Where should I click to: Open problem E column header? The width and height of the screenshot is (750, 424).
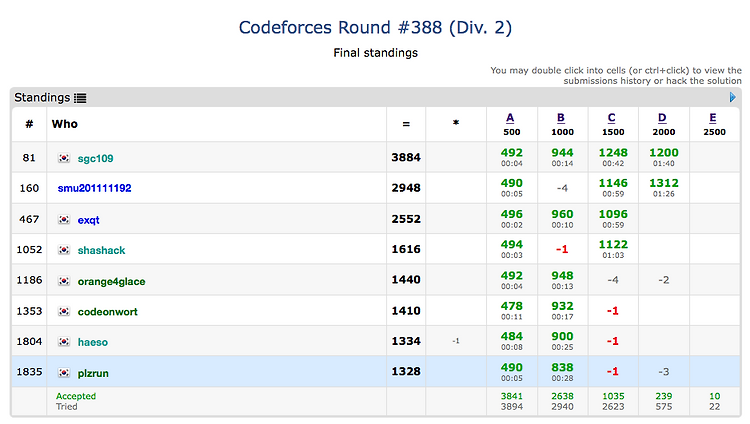tap(713, 118)
